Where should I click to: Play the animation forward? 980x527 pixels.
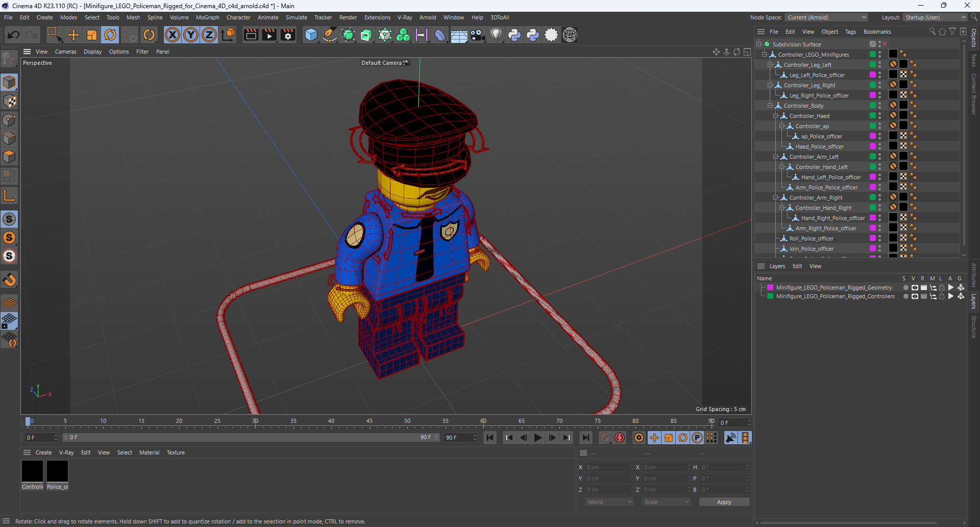point(538,438)
